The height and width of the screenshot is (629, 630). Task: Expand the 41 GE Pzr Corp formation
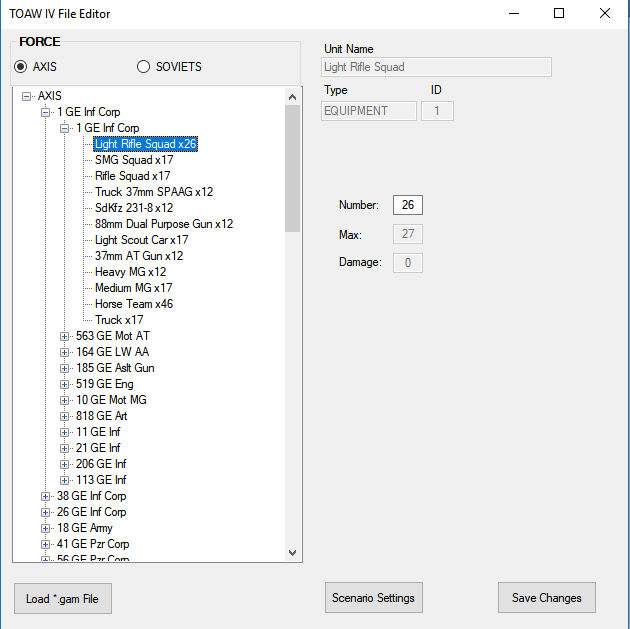45,544
